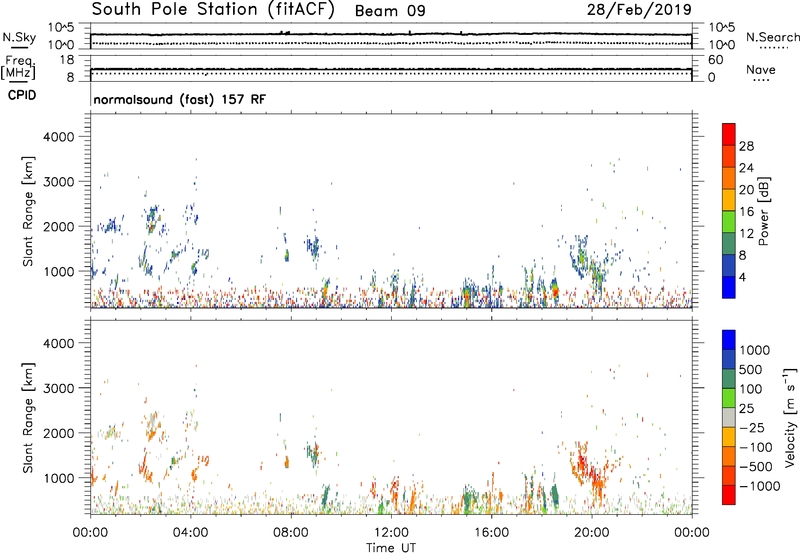Click the '16:00' time tick label
This screenshot has width=800, height=554.
tap(491, 533)
